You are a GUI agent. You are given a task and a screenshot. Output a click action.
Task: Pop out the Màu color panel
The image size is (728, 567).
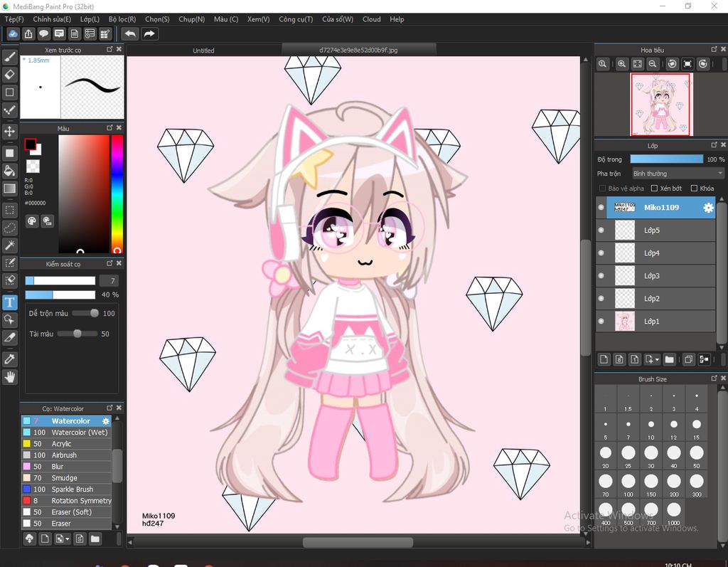click(x=109, y=128)
